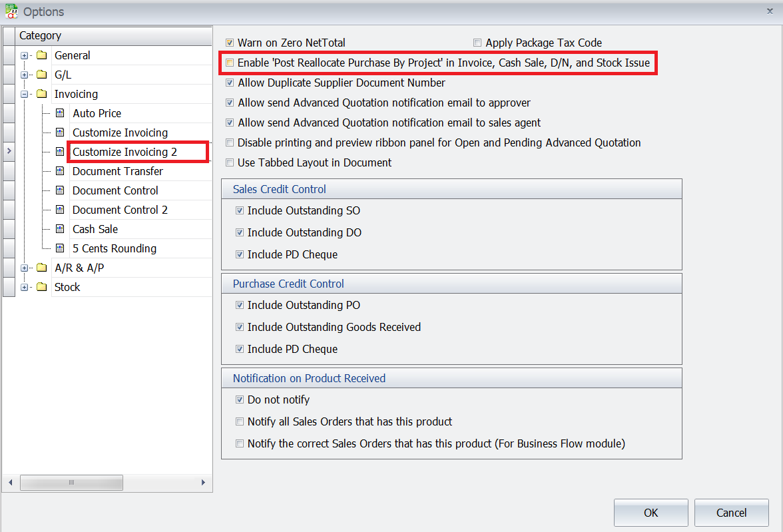Viewport: 783px width, 532px height.
Task: Toggle Use Tabbed Layout in Document
Action: click(x=230, y=162)
